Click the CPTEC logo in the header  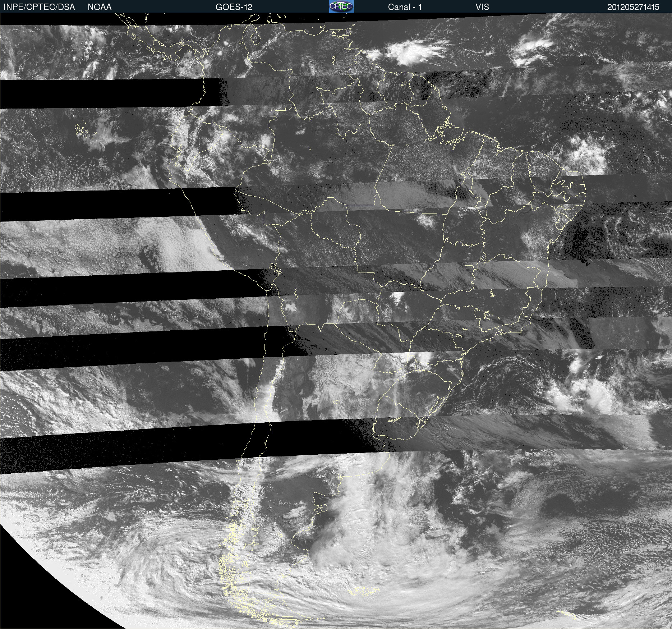pyautogui.click(x=341, y=6)
